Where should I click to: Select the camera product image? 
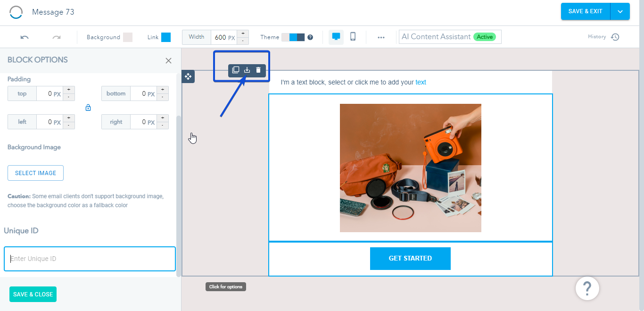tap(411, 168)
